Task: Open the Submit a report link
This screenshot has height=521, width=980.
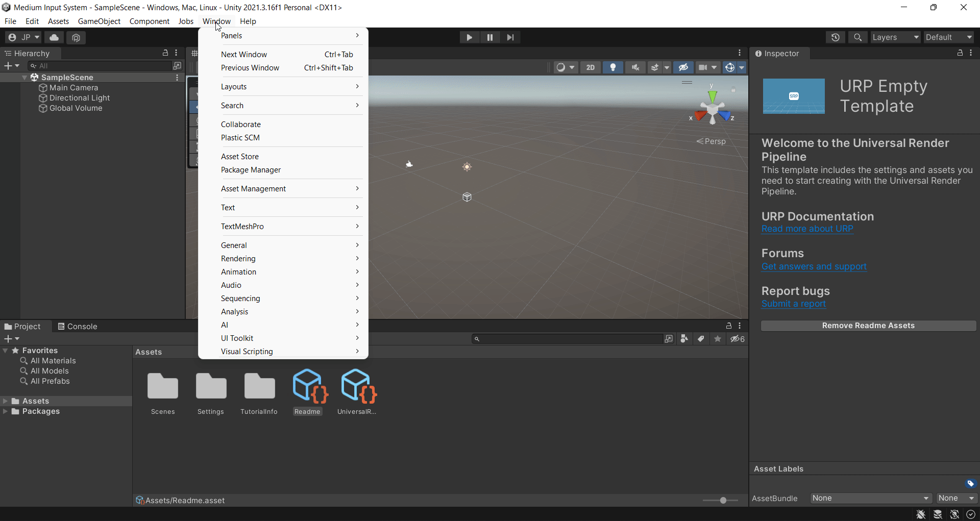Action: coord(793,304)
